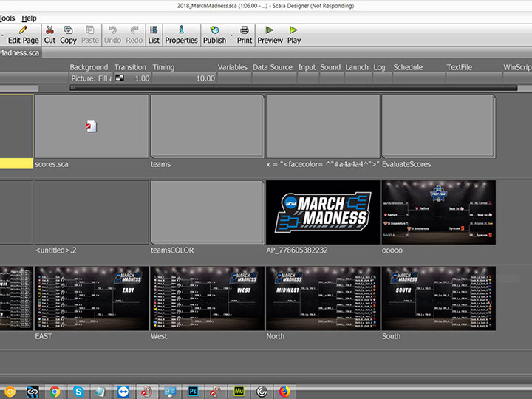Screen dimensions: 532x399
Task: Select the AP_778605382232 March Madness thumbnail
Action: [322, 212]
